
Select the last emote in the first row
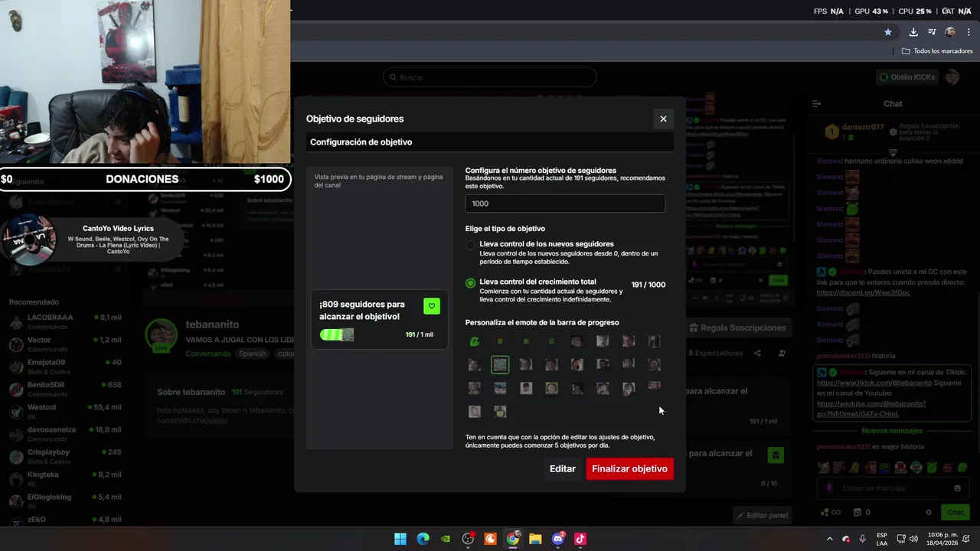tap(654, 341)
